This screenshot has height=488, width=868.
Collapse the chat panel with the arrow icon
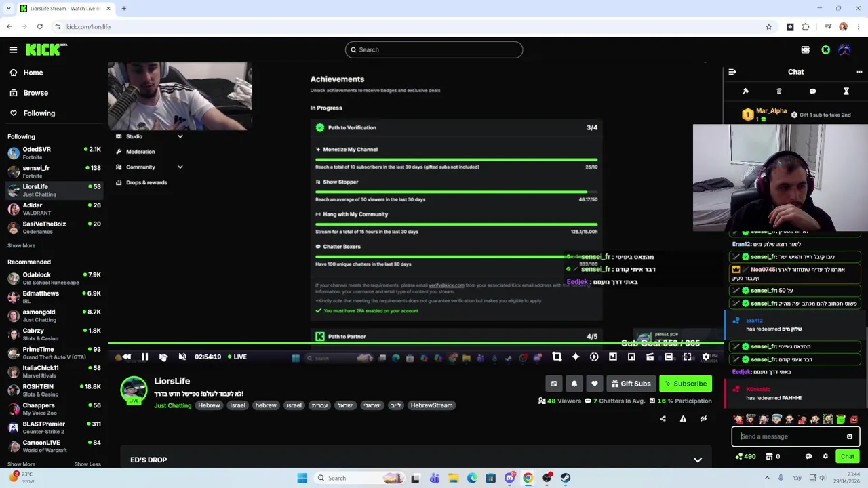click(732, 72)
